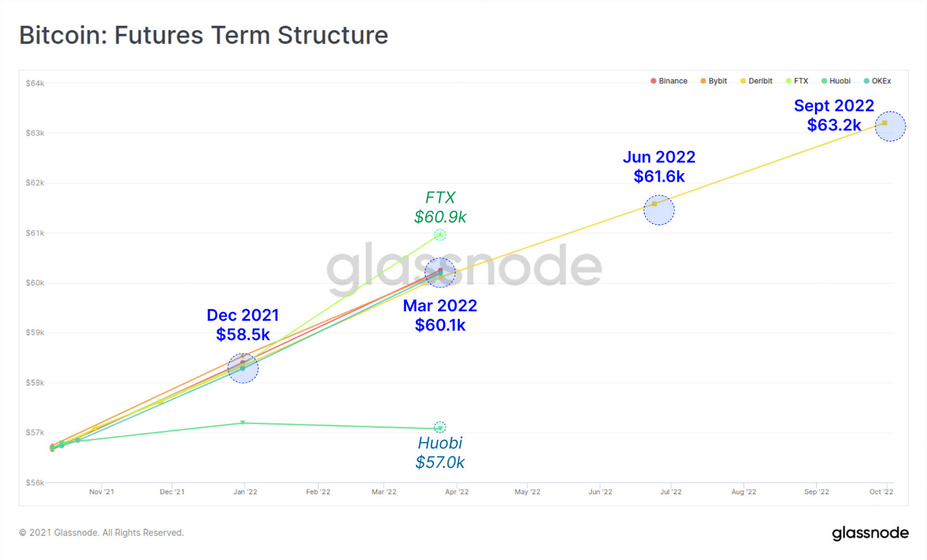Click the glassnode logo at bottom right
Screen dimensions: 927x560
870,533
